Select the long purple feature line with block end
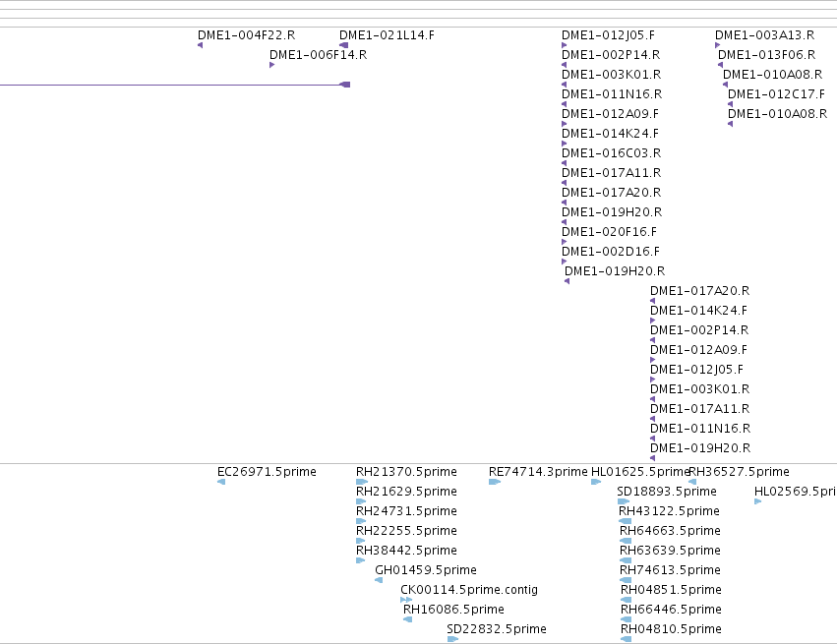The width and height of the screenshot is (837, 644). click(x=175, y=85)
